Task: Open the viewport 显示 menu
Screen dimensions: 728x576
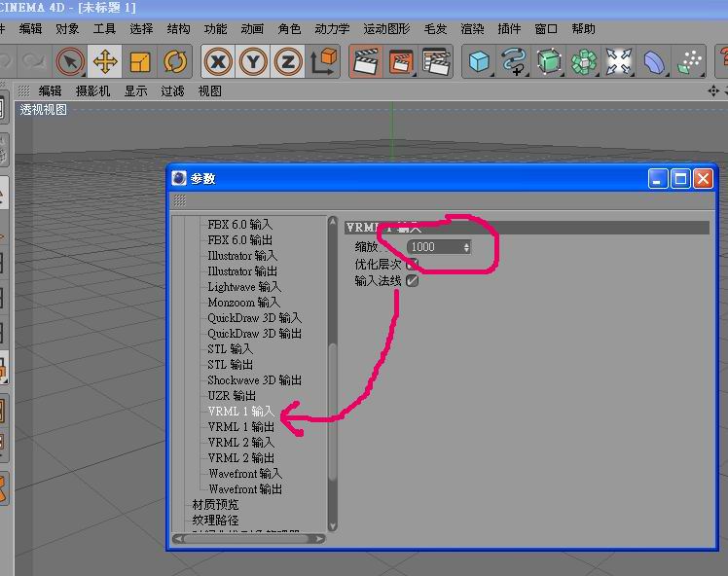Action: 135,90
